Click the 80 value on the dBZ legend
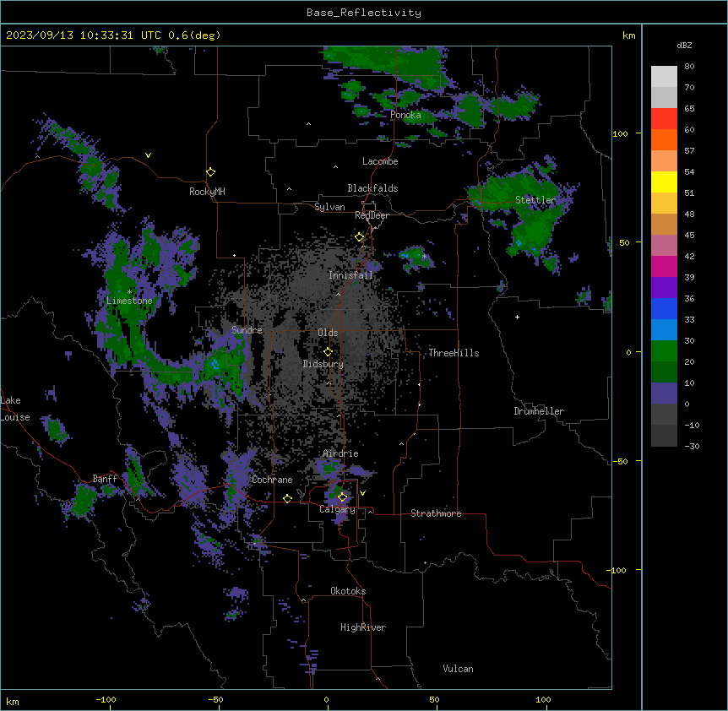728x711 pixels. (689, 67)
